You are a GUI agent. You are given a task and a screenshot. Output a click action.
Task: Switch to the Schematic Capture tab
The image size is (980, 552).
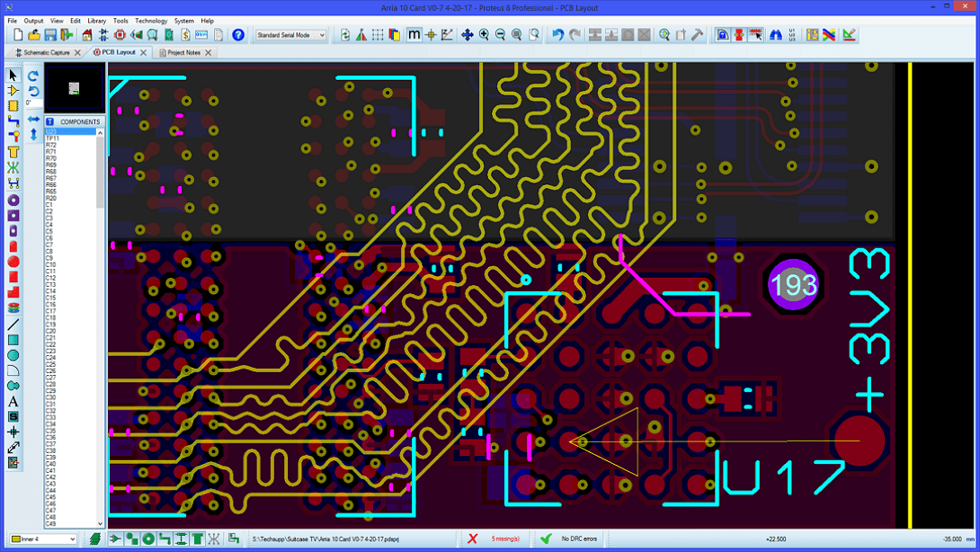[43, 52]
